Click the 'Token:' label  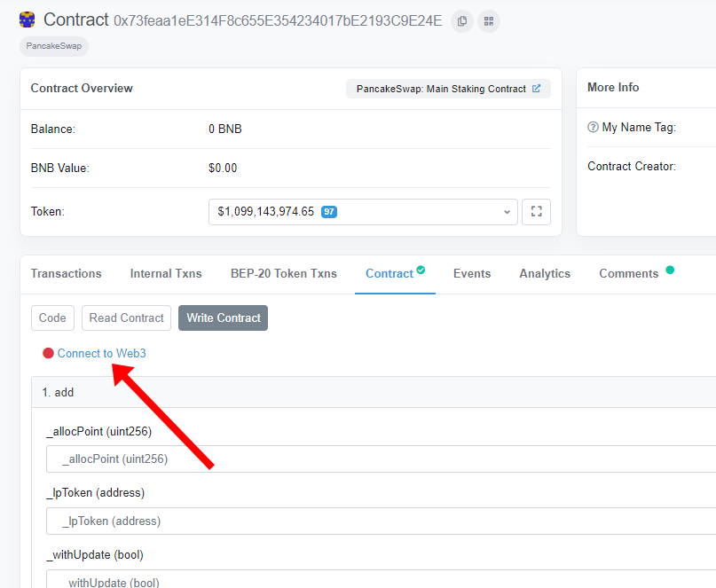point(48,211)
